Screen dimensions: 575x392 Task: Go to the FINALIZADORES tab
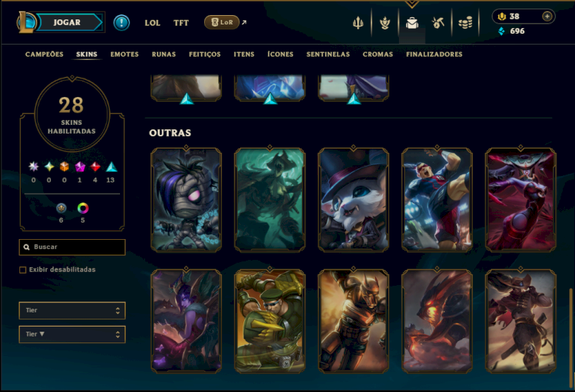(434, 55)
